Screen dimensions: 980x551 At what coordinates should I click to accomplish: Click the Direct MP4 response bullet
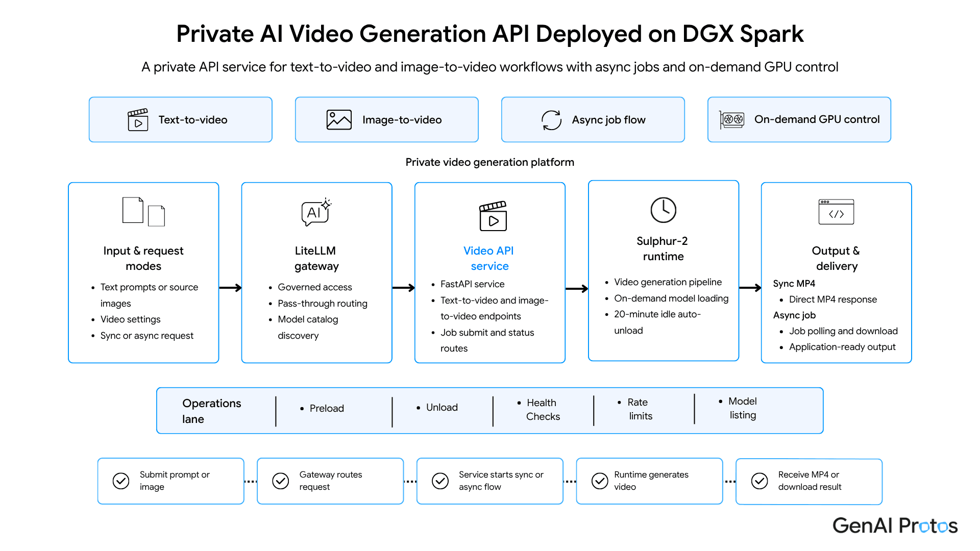(832, 299)
